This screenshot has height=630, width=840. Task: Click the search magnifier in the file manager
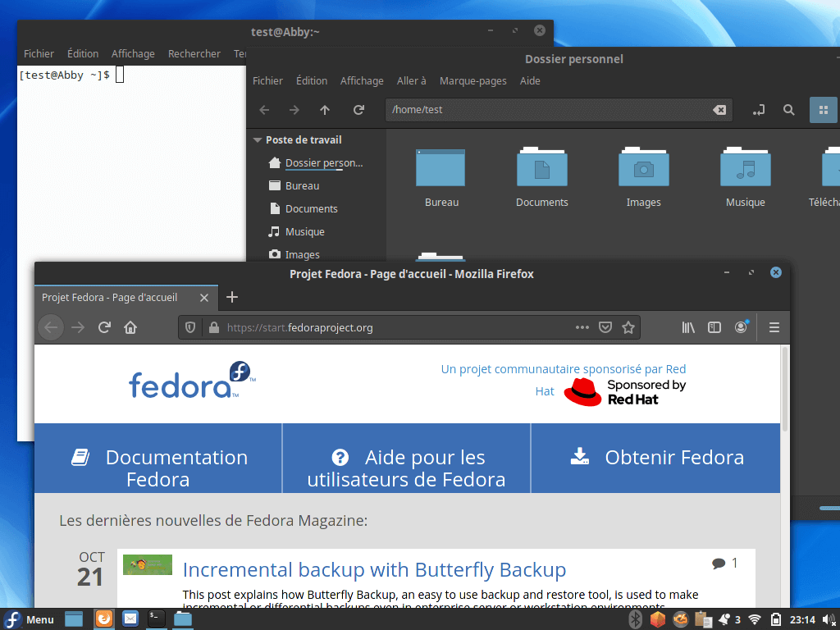[x=788, y=110]
